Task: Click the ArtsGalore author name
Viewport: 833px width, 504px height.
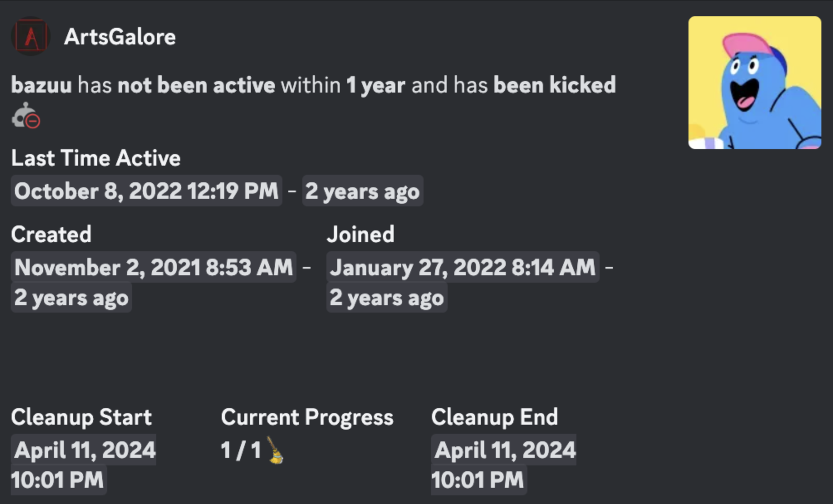Action: tap(120, 37)
